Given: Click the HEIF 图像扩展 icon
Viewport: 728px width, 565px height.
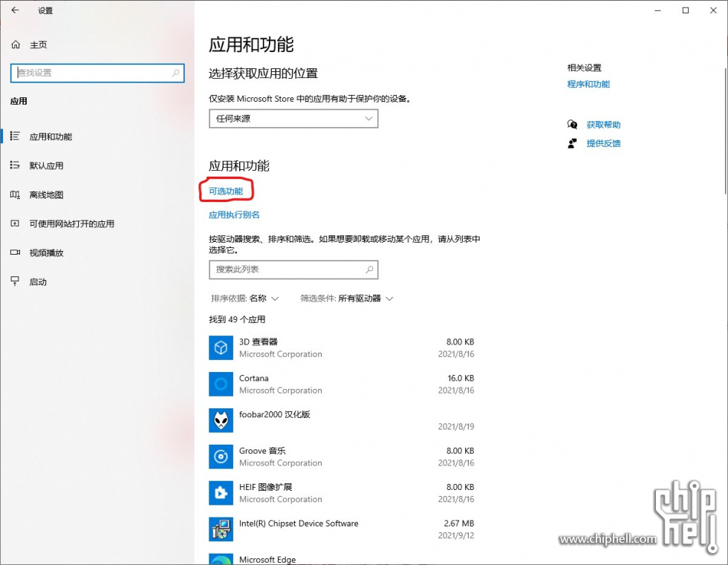Looking at the screenshot, I should pyautogui.click(x=221, y=493).
